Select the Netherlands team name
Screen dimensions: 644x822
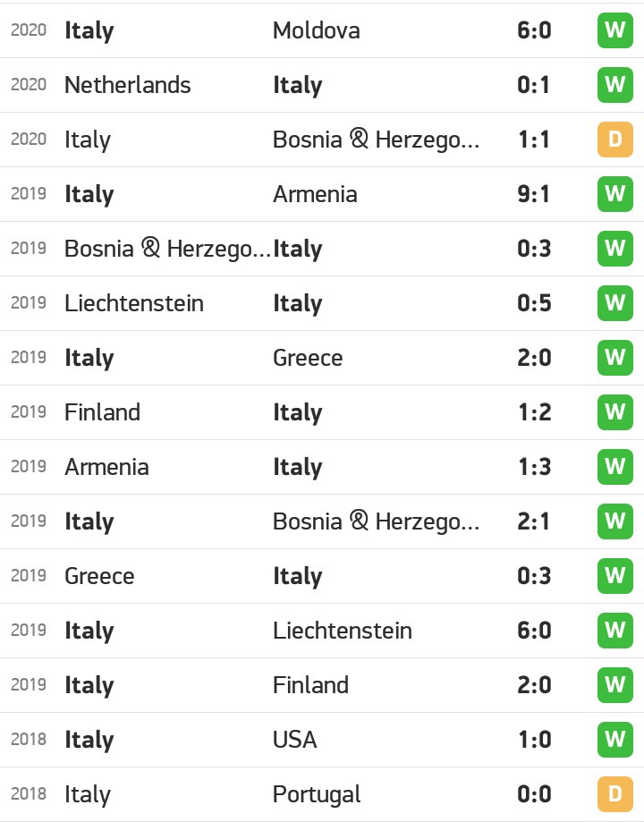click(128, 85)
